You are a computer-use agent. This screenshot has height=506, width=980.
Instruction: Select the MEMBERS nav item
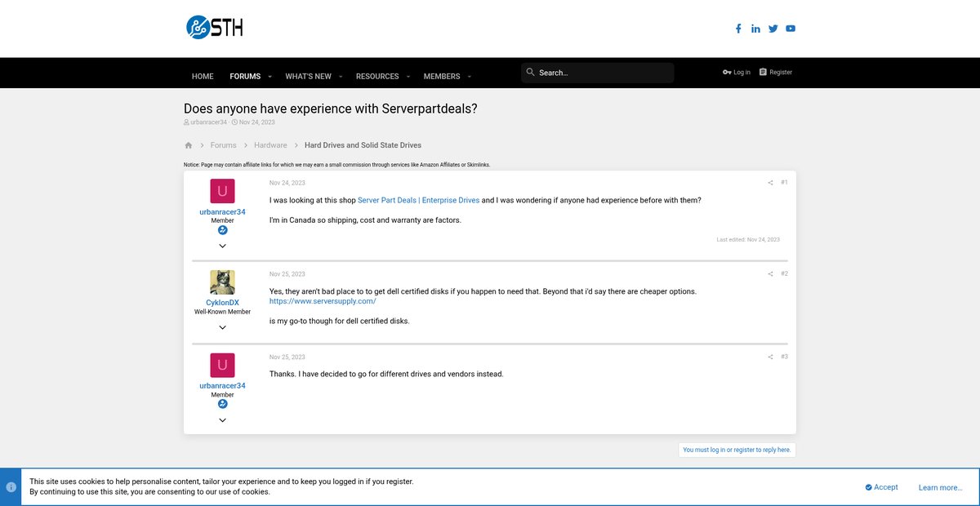442,77
